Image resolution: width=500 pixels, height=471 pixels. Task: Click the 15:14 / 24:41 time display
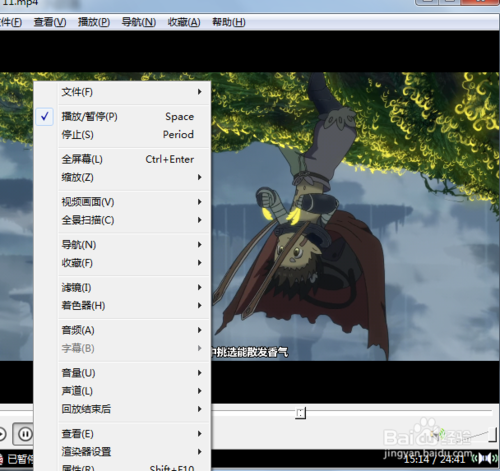434,459
